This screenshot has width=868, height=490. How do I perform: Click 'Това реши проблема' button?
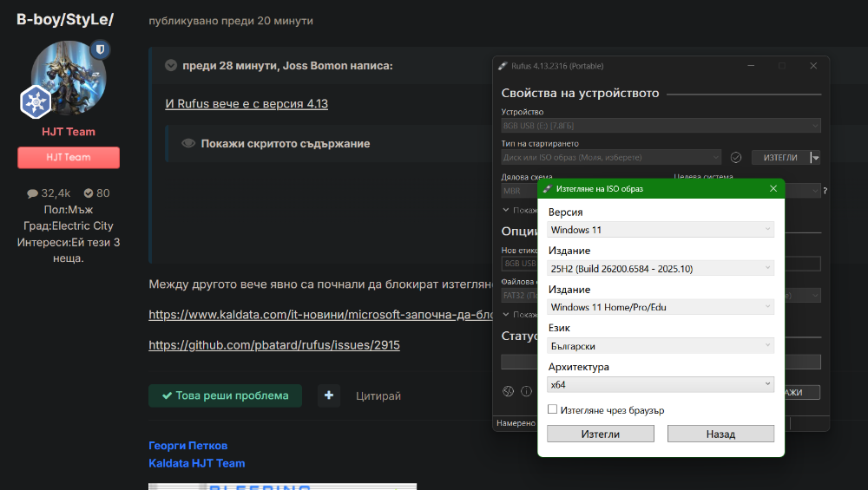(226, 395)
